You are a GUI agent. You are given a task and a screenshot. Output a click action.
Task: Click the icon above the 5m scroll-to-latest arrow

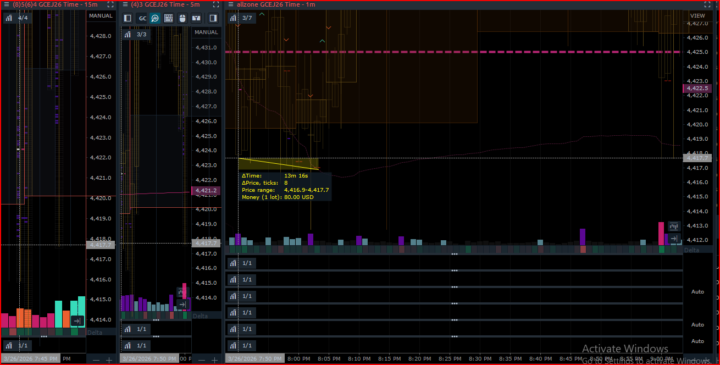click(x=182, y=292)
